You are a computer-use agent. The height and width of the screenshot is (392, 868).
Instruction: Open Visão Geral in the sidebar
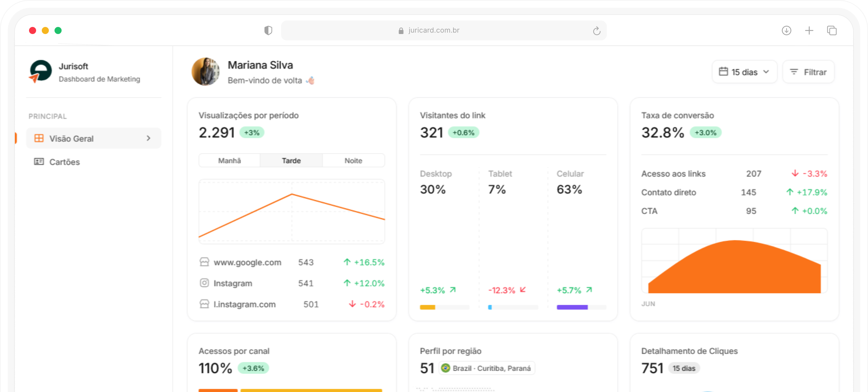point(94,138)
